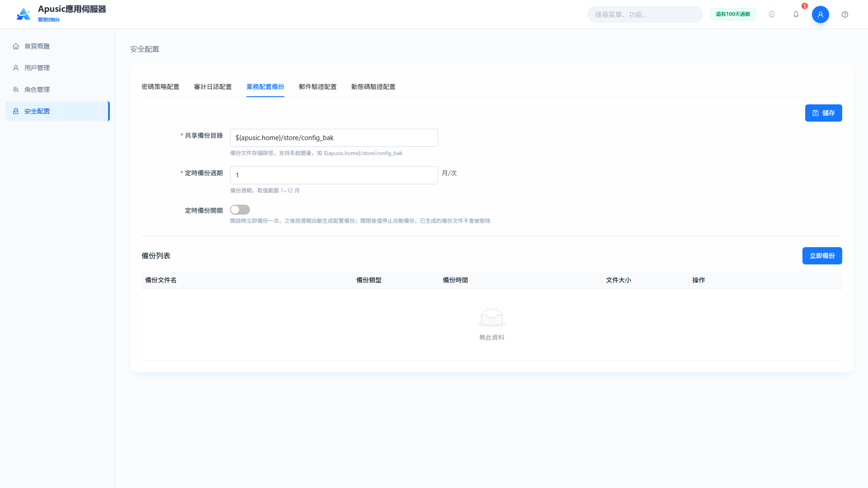
Task: Click the 管理控制台 subtitle text
Action: click(x=49, y=20)
